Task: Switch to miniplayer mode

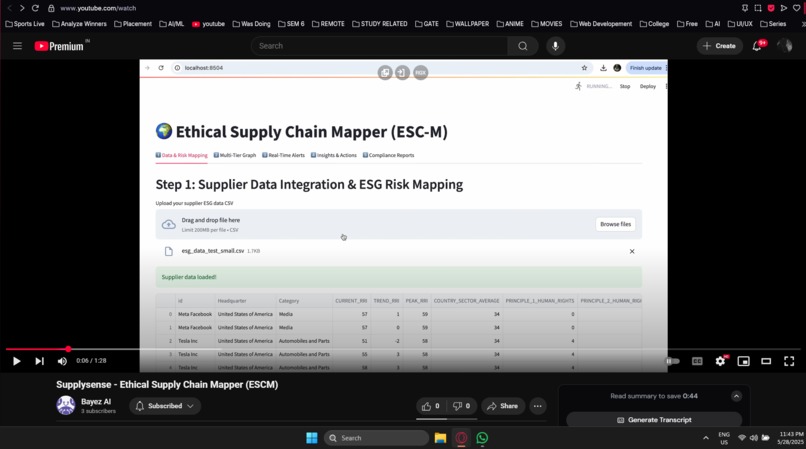Action: [743, 361]
